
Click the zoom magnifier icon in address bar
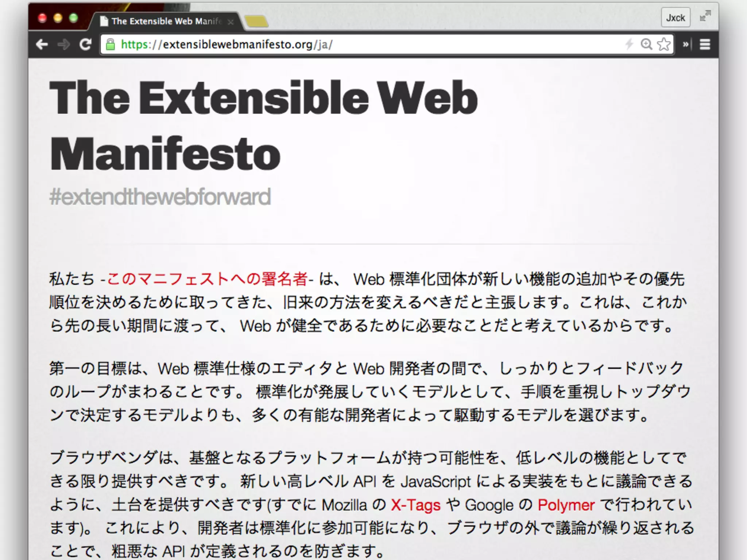click(646, 44)
